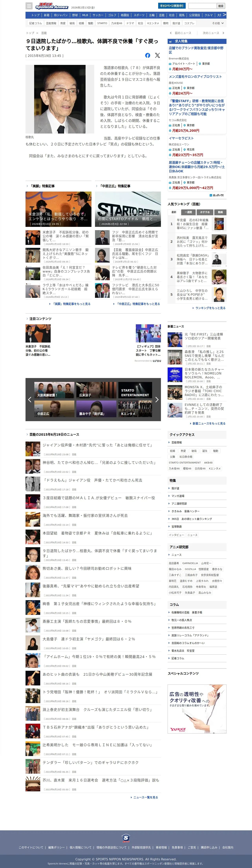Open the 格闘技 nav menu item

[x=125, y=15]
